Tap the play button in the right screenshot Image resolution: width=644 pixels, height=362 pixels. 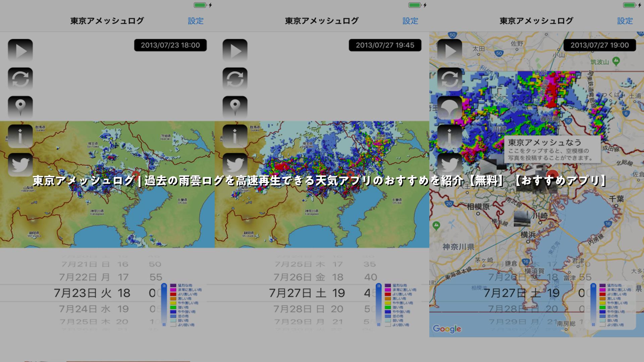point(450,51)
